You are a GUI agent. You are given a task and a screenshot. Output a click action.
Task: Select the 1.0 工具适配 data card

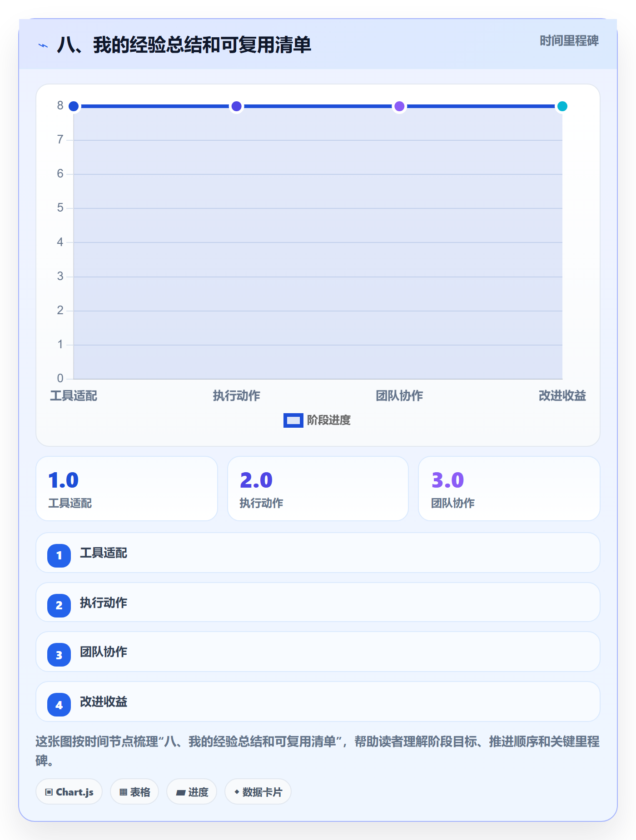pos(127,489)
